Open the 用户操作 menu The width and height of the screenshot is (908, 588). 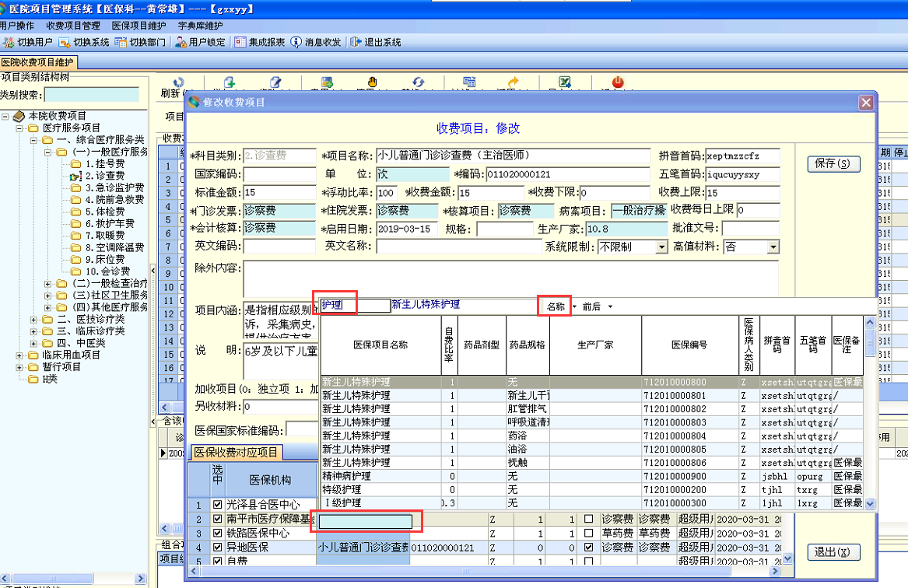(x=17, y=26)
